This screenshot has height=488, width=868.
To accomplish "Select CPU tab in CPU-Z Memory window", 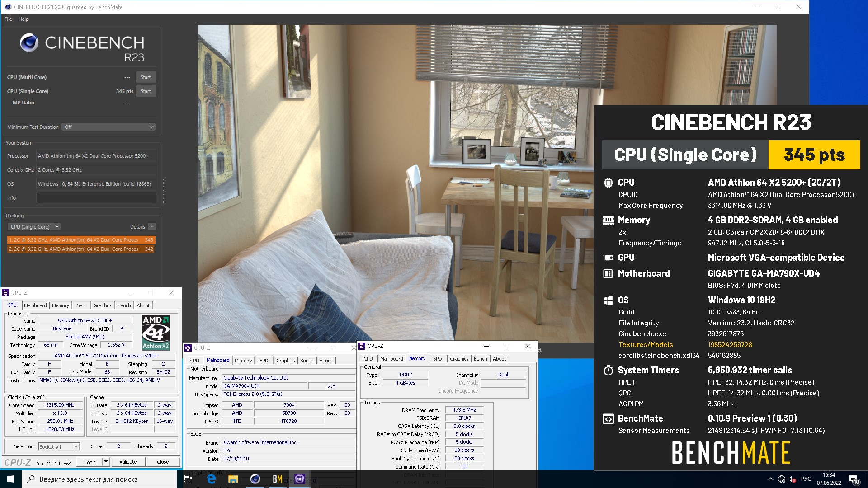I will (x=368, y=359).
